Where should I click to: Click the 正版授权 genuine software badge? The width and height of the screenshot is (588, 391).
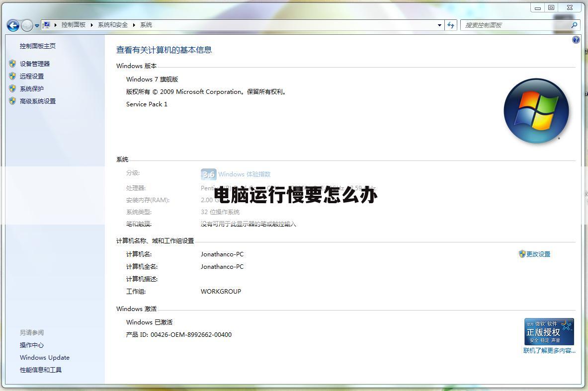(x=549, y=332)
